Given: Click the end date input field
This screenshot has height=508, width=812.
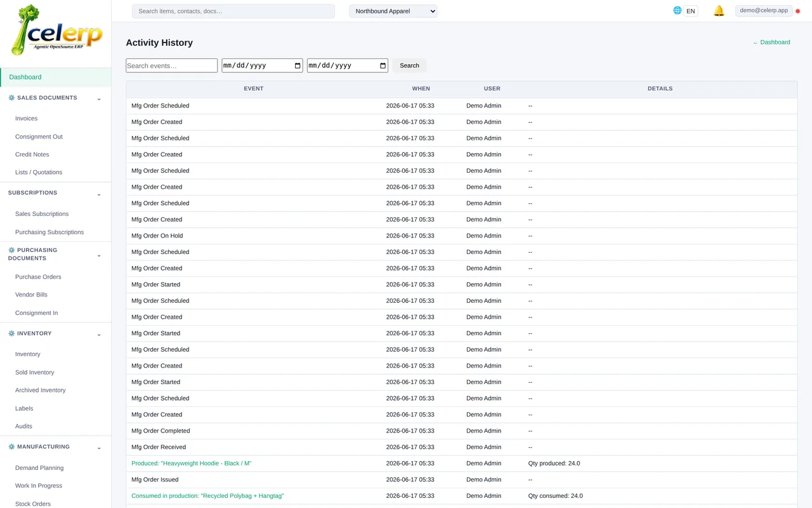Looking at the screenshot, I should click(x=348, y=65).
